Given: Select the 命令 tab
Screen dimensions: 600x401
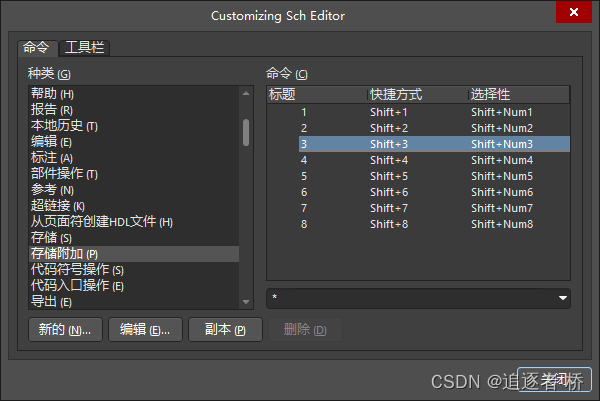Looking at the screenshot, I should click(x=36, y=47).
